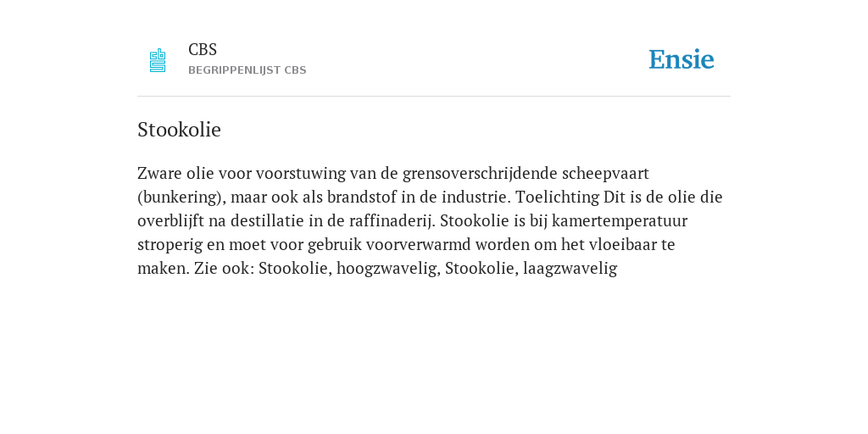Click the word 'scheepvaart' ending the first line
The width and height of the screenshot is (868, 434).
tap(605, 174)
